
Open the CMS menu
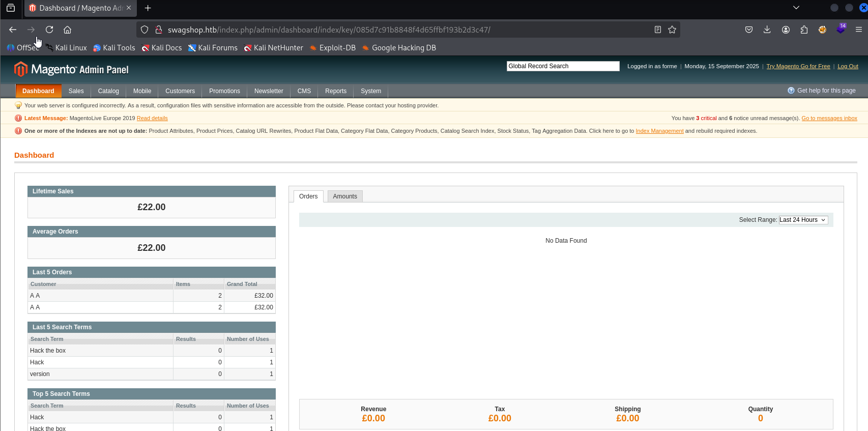[304, 91]
